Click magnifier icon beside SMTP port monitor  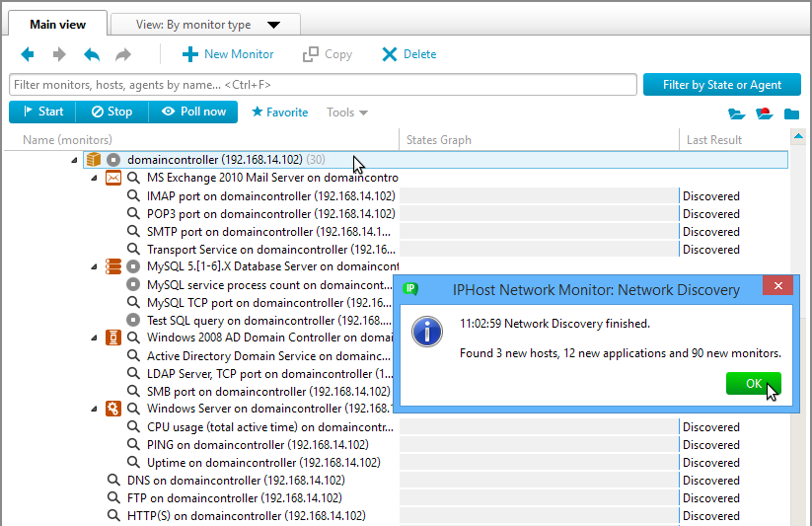click(133, 231)
